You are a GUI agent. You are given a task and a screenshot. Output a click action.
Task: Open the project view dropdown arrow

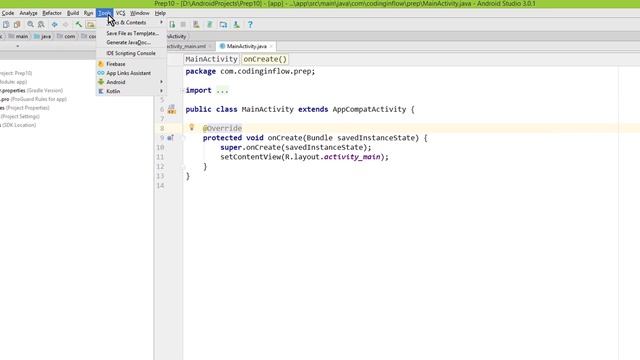click(x=18, y=46)
